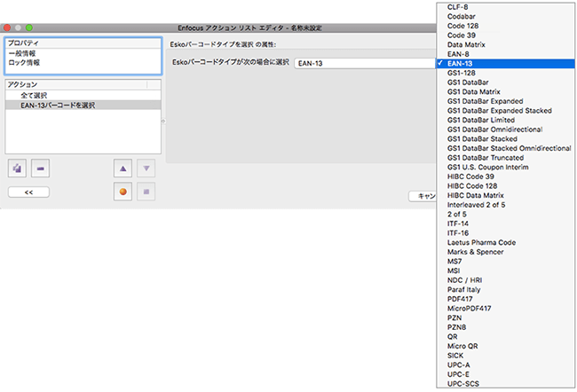Click the キャン (Cancel) button
This screenshot has width=577, height=392.
coord(423,196)
